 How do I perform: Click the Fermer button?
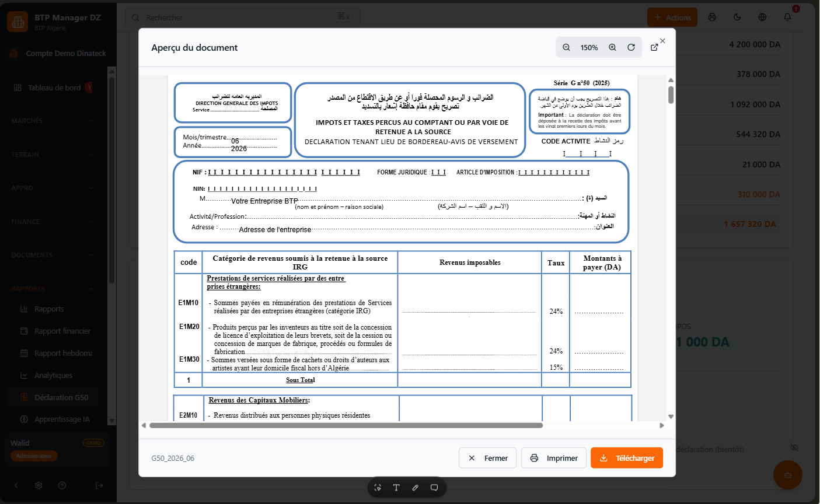[x=488, y=458]
